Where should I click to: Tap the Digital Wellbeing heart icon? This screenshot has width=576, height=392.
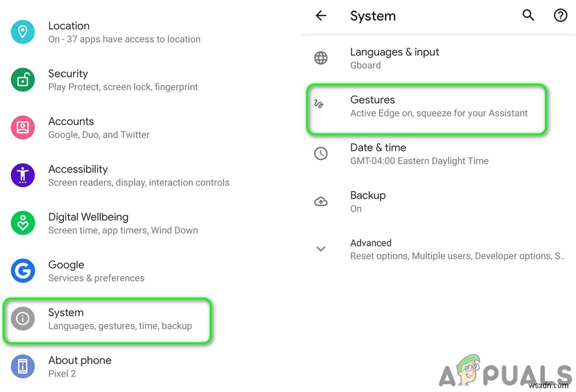23,223
